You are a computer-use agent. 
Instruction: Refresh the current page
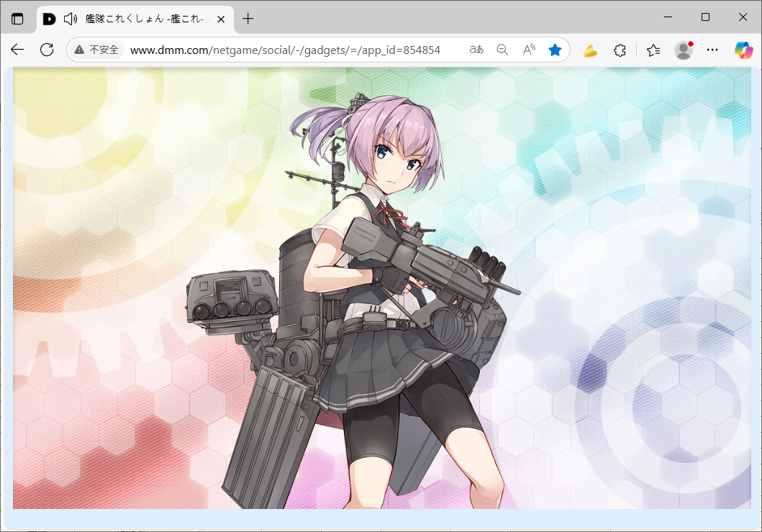(47, 50)
